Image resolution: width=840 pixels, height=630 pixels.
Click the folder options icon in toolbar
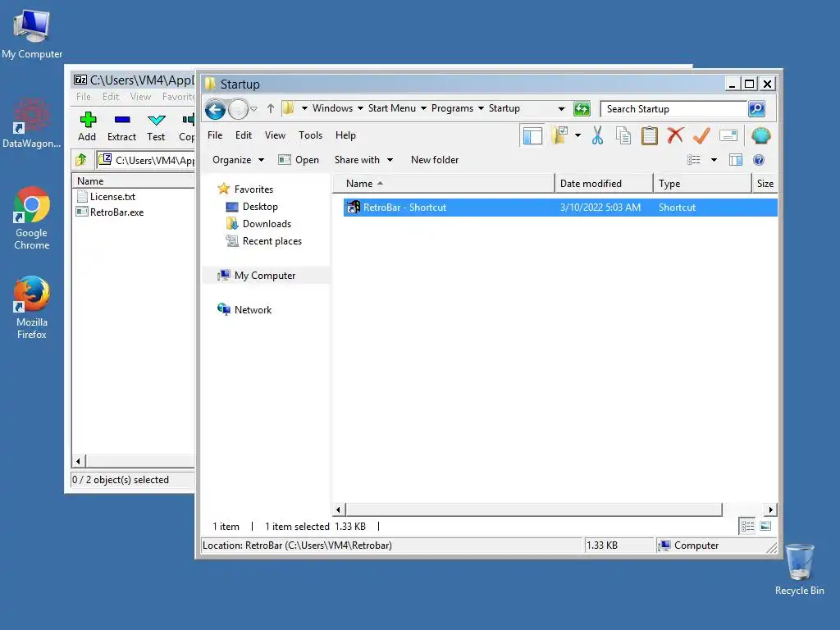click(x=559, y=135)
